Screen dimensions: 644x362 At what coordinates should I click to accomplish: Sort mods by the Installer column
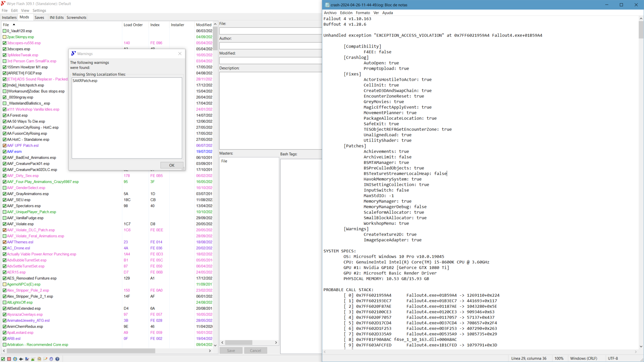pos(181,25)
